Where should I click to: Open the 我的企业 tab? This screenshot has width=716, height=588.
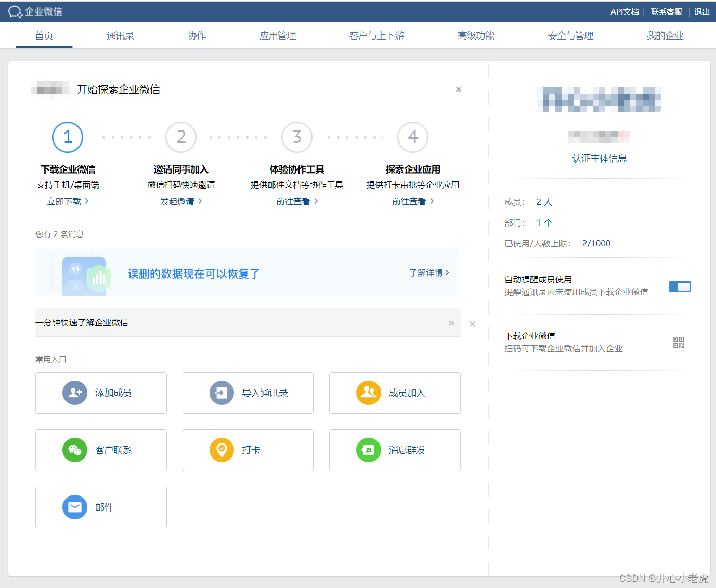pyautogui.click(x=665, y=35)
